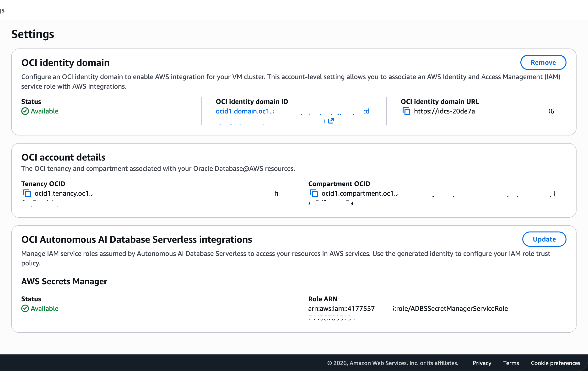Open the Privacy link in footer
The height and width of the screenshot is (371, 588).
point(481,363)
